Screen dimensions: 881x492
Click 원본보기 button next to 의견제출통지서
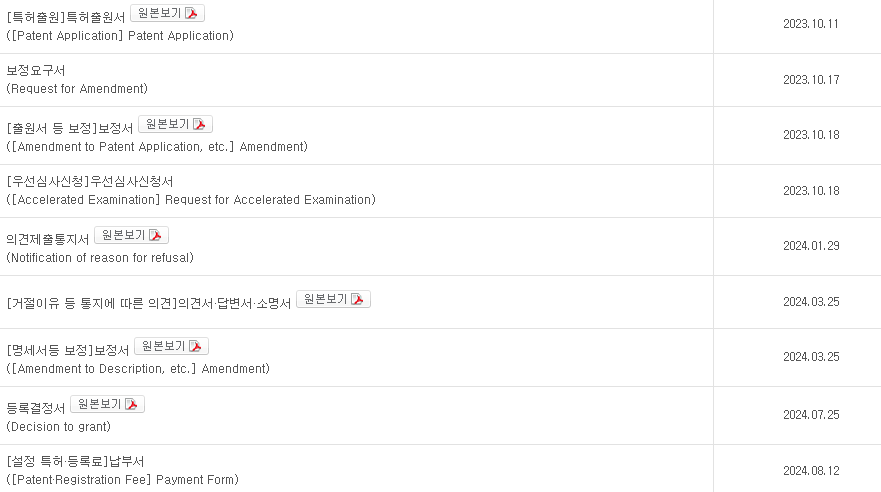[x=131, y=235]
